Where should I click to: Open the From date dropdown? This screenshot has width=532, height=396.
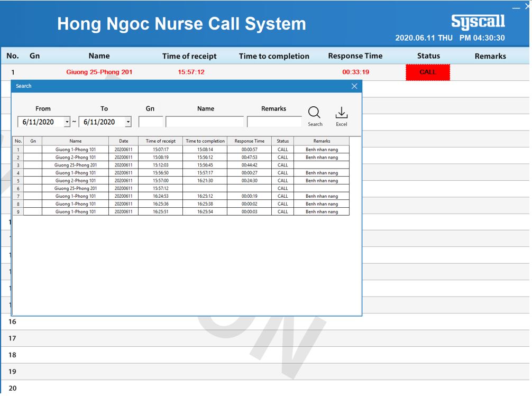(67, 122)
